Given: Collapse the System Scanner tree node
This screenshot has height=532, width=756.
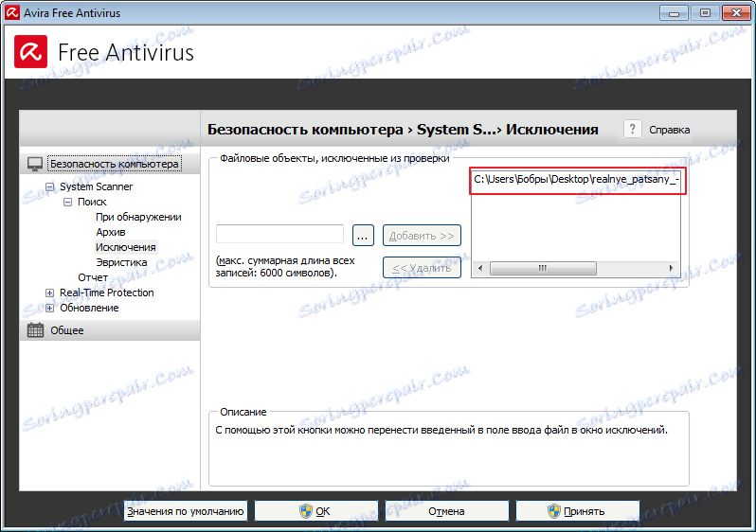Looking at the screenshot, I should pyautogui.click(x=49, y=187).
